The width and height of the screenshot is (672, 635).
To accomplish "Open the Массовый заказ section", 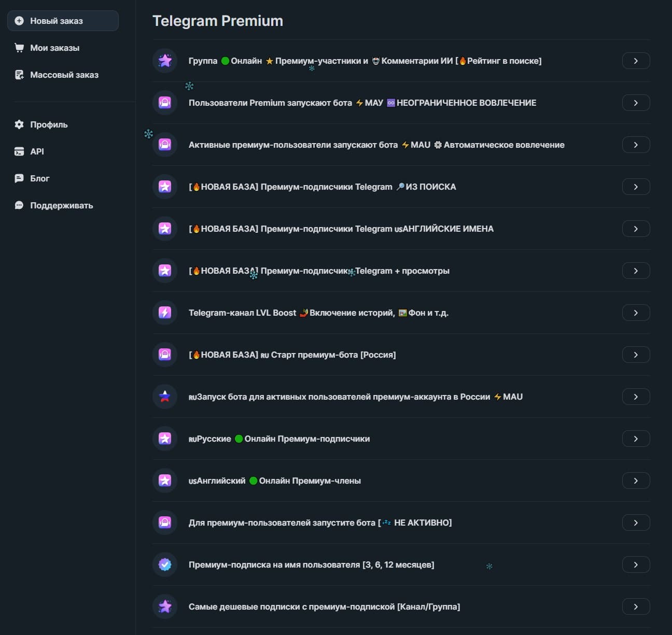I will coord(64,74).
